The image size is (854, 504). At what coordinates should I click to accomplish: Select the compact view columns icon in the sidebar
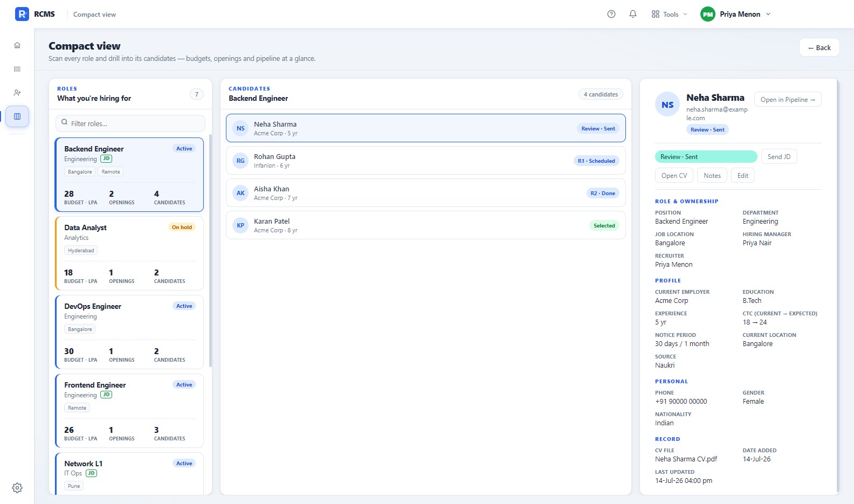[17, 116]
